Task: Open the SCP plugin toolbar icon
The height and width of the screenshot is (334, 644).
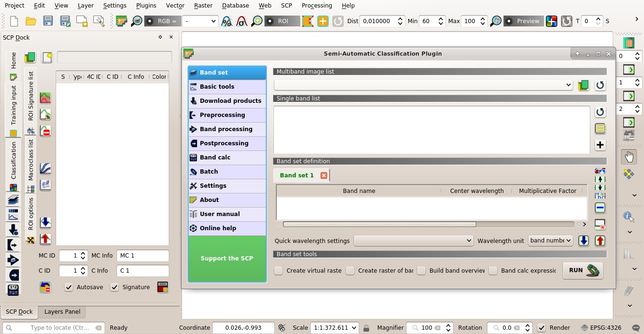Action: point(122,21)
